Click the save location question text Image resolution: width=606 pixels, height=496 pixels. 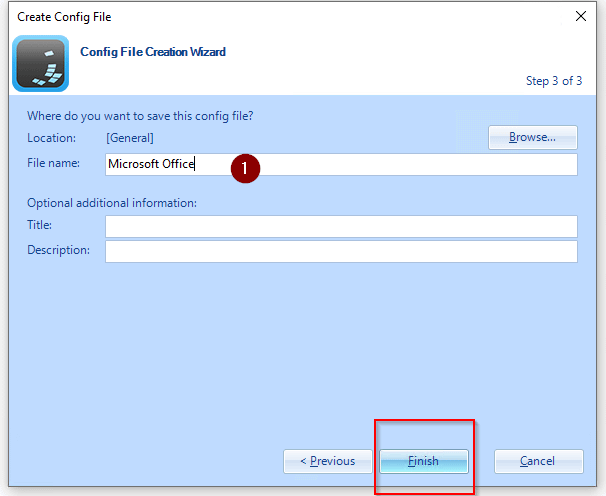pyautogui.click(x=140, y=116)
